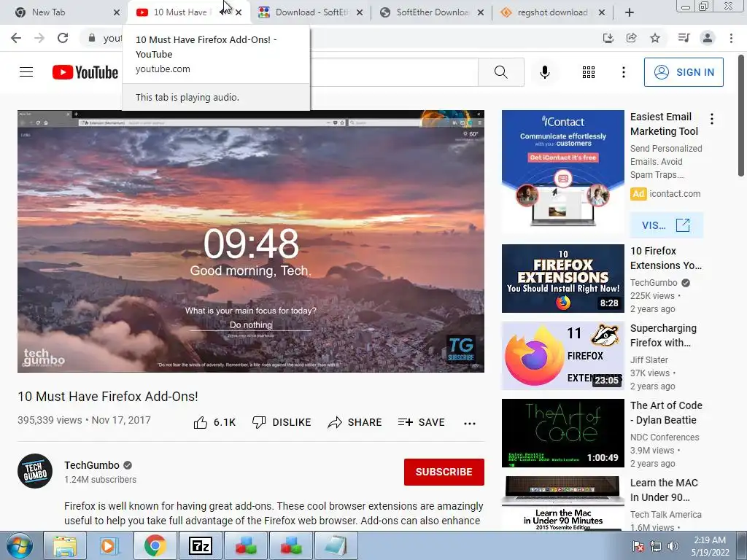
Task: Save the video to a playlist
Action: point(422,422)
